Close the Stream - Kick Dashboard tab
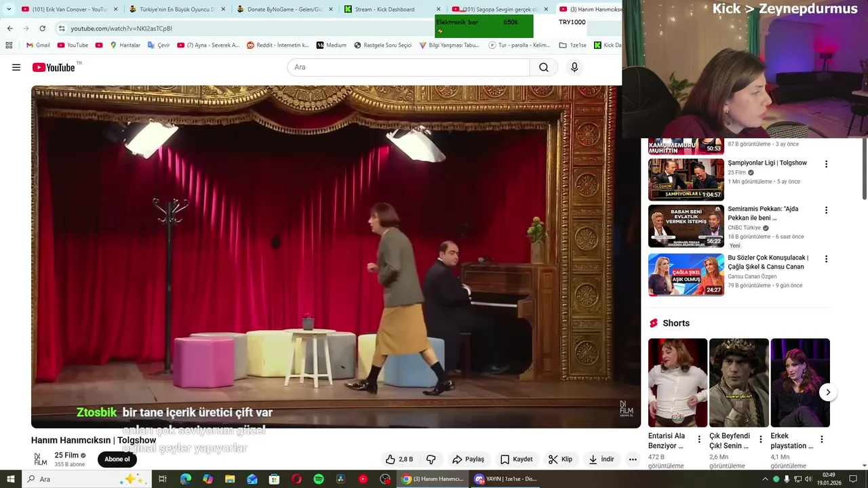Viewport: 868px width, 488px height. click(x=438, y=9)
